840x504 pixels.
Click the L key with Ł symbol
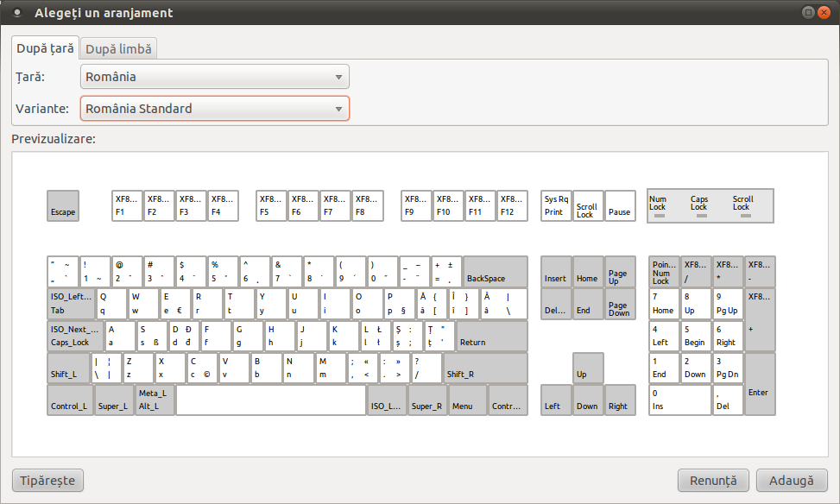(376, 336)
